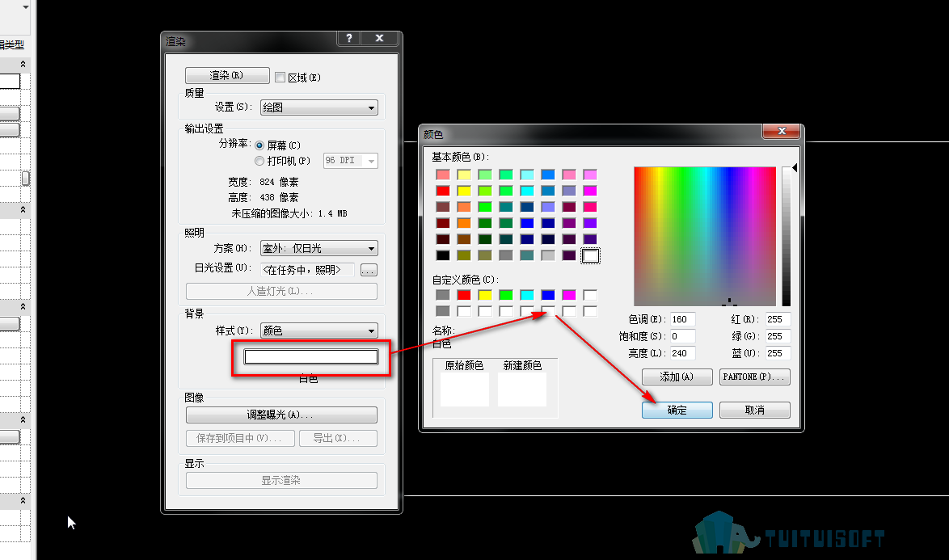Expand the 方案(H) lighting scheme dropdown
The height and width of the screenshot is (560, 949).
tap(319, 249)
